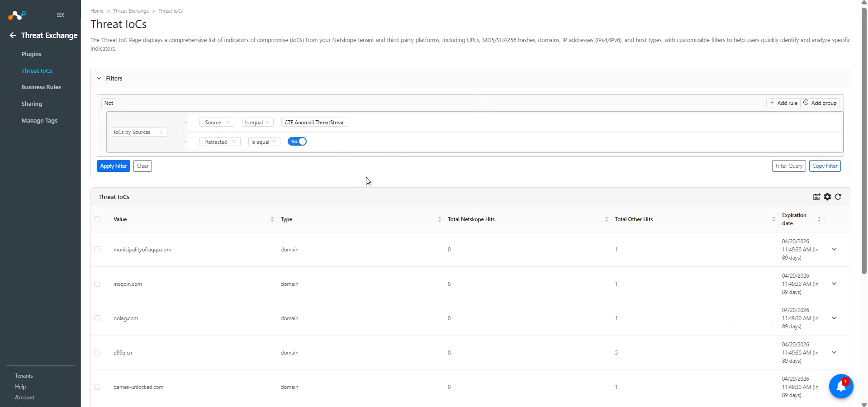Select Threat IoCs in the sidebar
This screenshot has width=868, height=407.
pyautogui.click(x=37, y=71)
